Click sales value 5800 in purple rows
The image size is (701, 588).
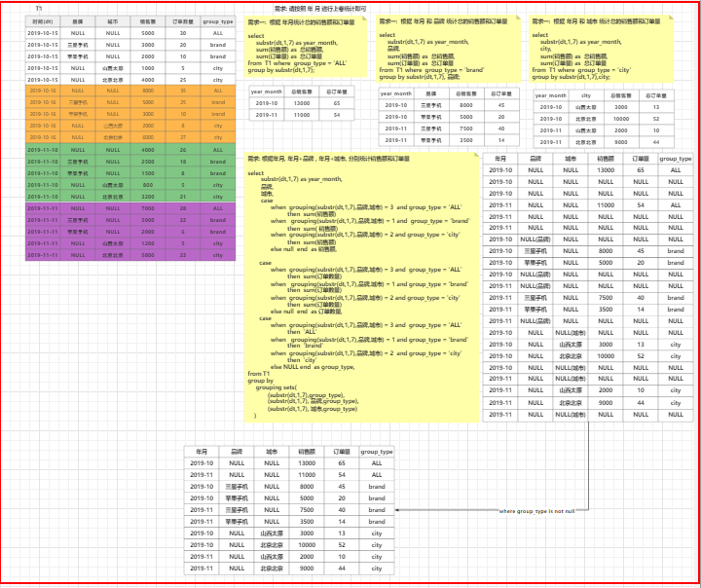pyautogui.click(x=148, y=255)
